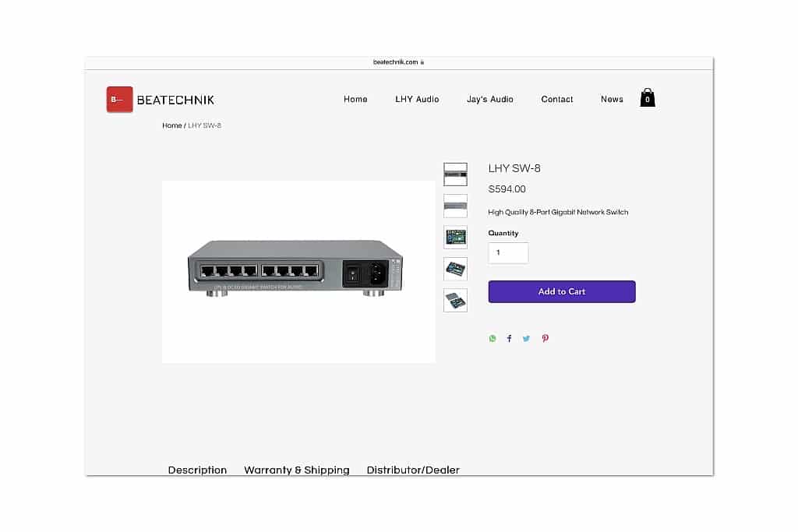Viewport: 798px width, 532px height.
Task: Focus the Quantity input field
Action: [508, 253]
